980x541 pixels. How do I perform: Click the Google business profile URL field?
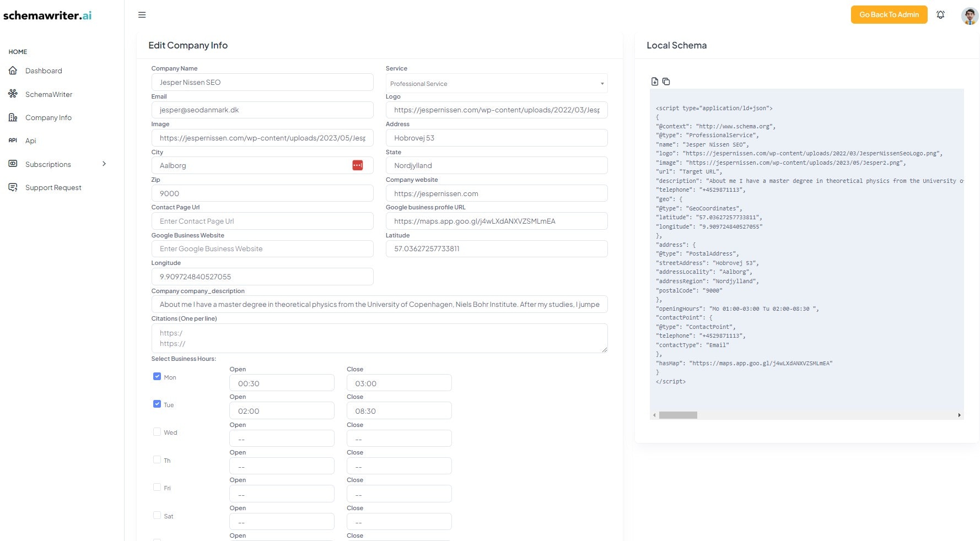coord(497,221)
